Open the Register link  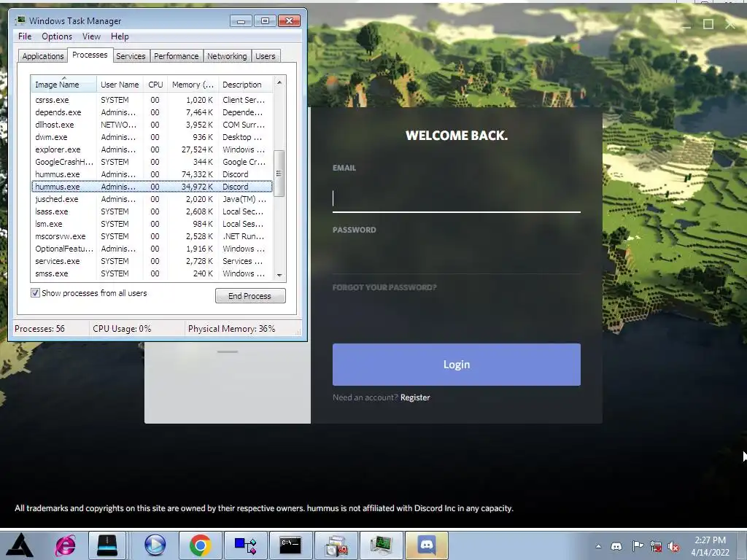[x=415, y=397]
